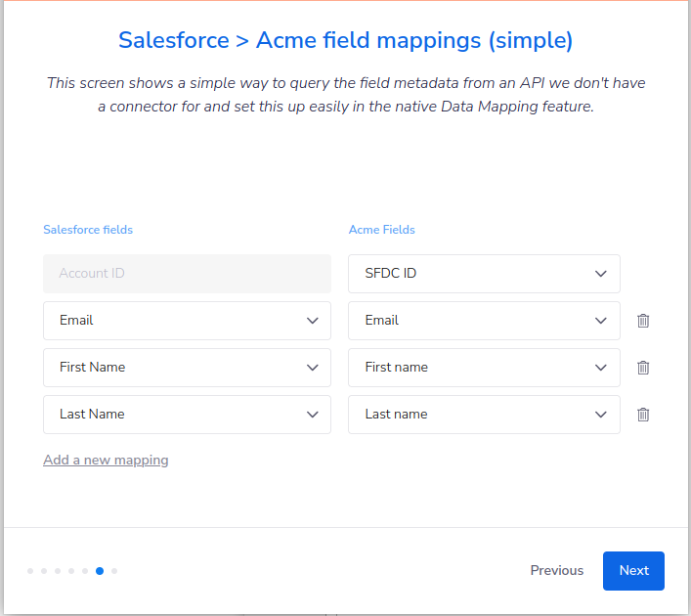Viewport: 691px width, 616px height.
Task: Jump to the first step pagination dot
Action: point(30,571)
